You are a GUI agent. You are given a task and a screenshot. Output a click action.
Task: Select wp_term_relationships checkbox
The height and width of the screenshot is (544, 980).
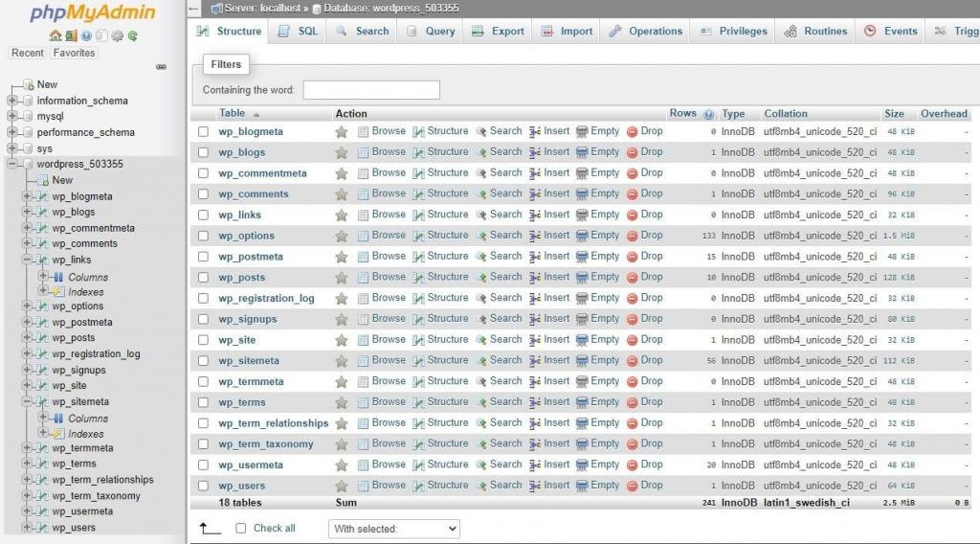(203, 423)
